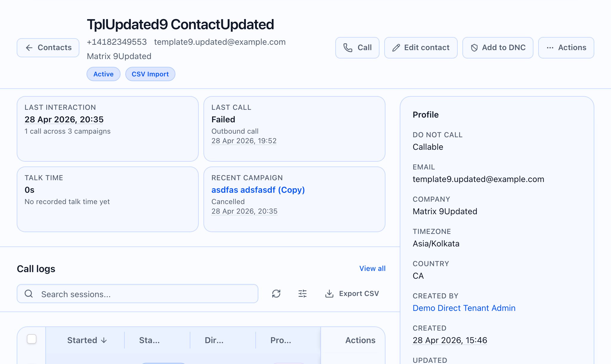Image resolution: width=611 pixels, height=364 pixels.
Task: Sort by Started column
Action: [x=87, y=340]
